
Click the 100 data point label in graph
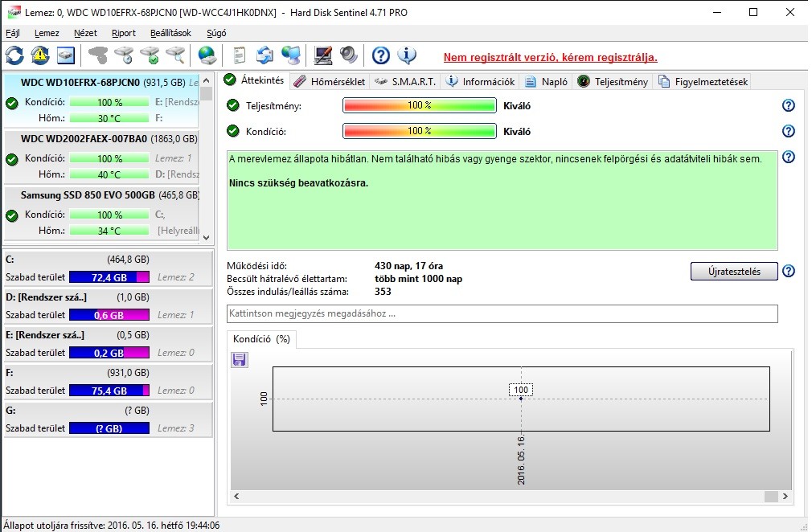pyautogui.click(x=521, y=390)
